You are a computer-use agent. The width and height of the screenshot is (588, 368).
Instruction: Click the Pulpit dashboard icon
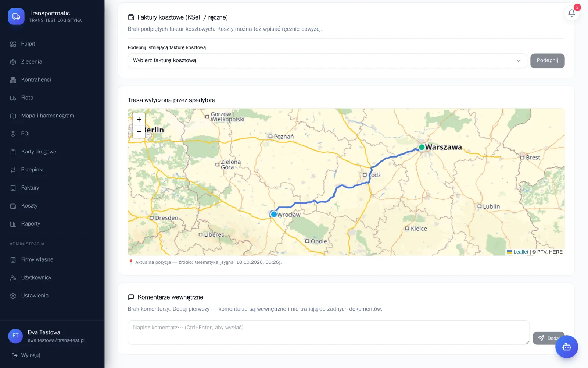(13, 44)
